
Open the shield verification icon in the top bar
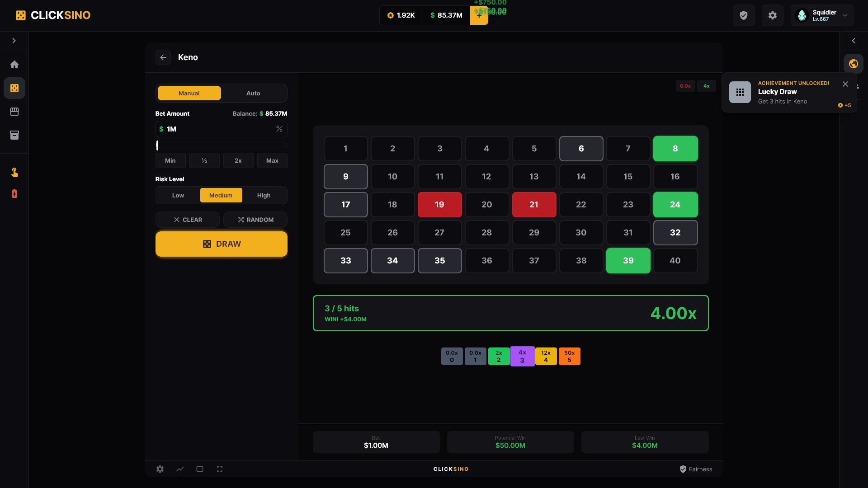(744, 15)
